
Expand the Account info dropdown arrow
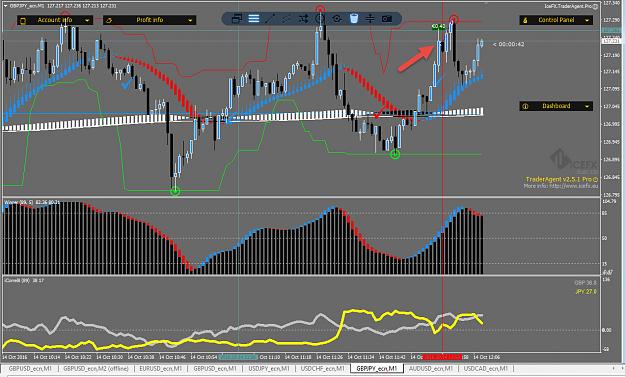(x=87, y=20)
